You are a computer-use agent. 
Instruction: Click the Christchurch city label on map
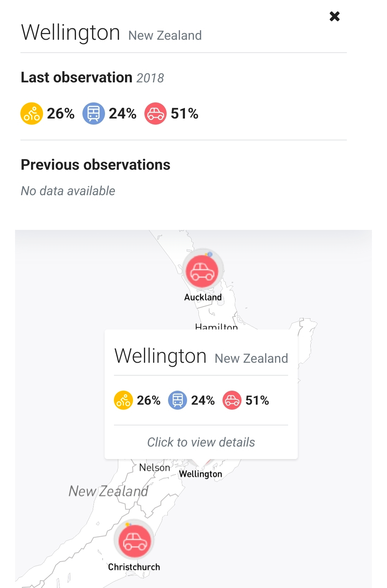tap(134, 567)
